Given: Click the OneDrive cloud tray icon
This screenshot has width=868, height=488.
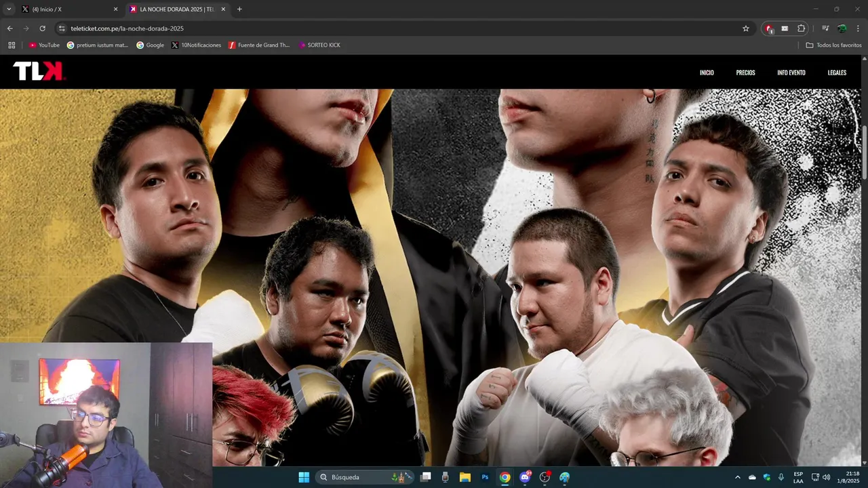Looking at the screenshot, I should coord(752,477).
